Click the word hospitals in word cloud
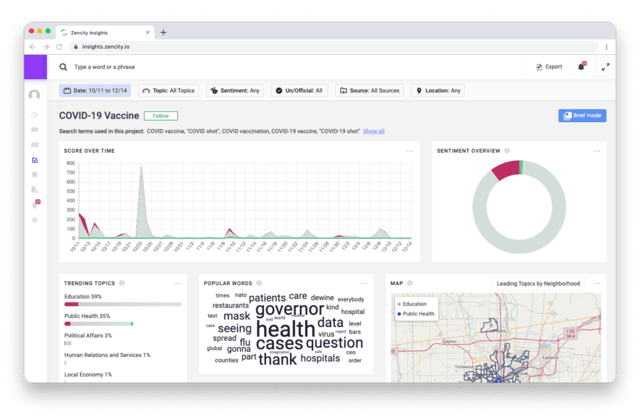The image size is (640, 418). (x=320, y=358)
